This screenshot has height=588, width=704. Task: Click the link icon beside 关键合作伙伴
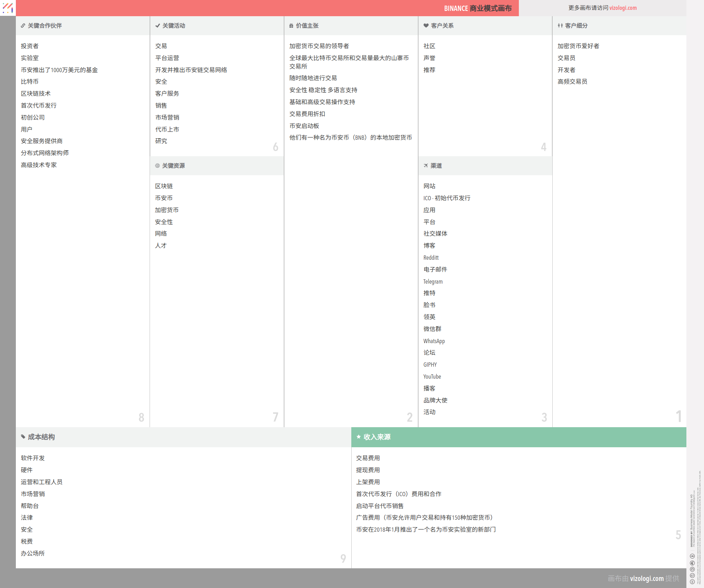(23, 26)
